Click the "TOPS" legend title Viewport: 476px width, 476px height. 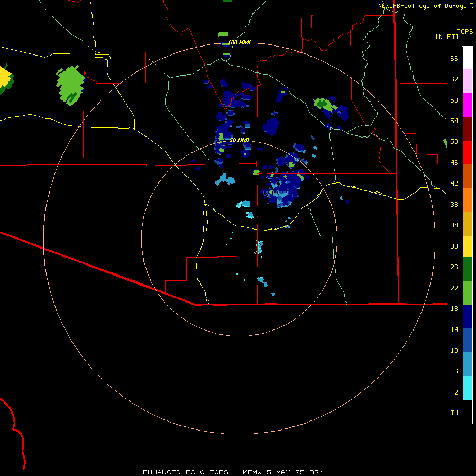tap(465, 31)
